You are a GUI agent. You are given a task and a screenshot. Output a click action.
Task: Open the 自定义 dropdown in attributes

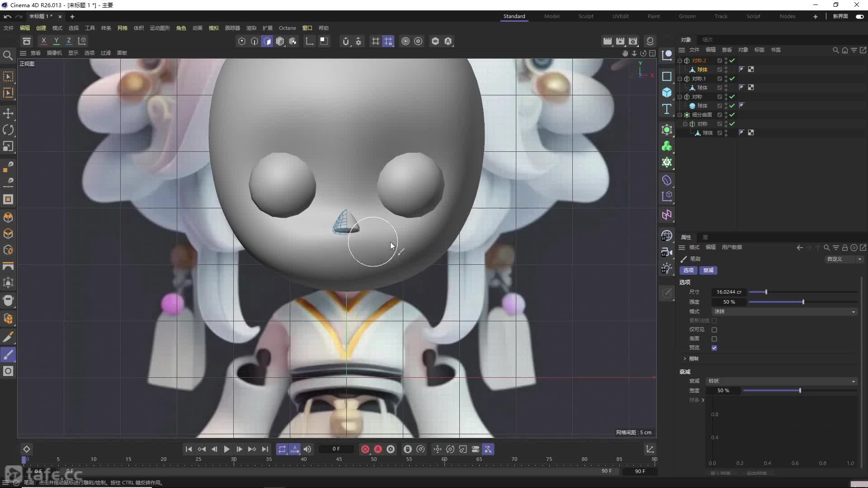pos(844,259)
